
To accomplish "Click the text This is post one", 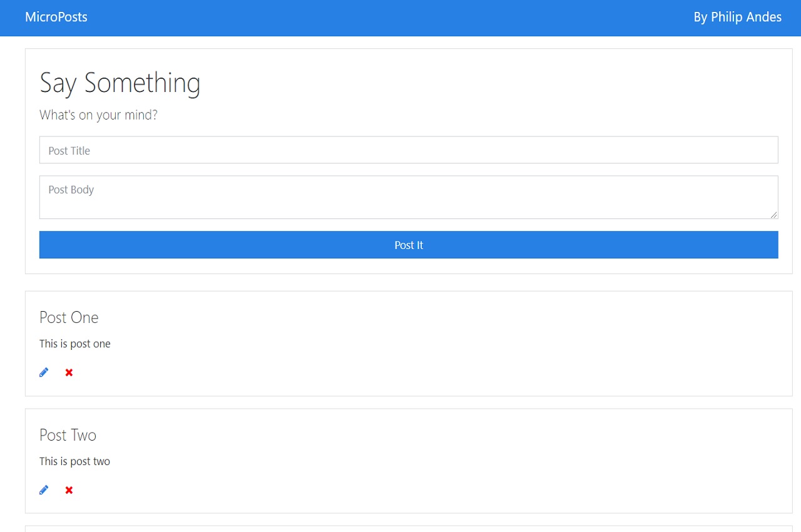I will click(x=75, y=344).
